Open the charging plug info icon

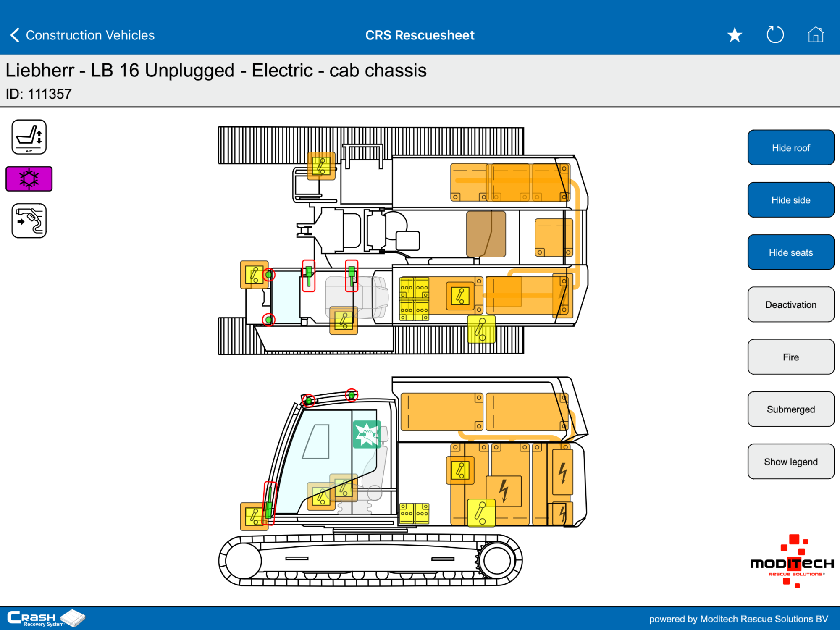tap(29, 221)
